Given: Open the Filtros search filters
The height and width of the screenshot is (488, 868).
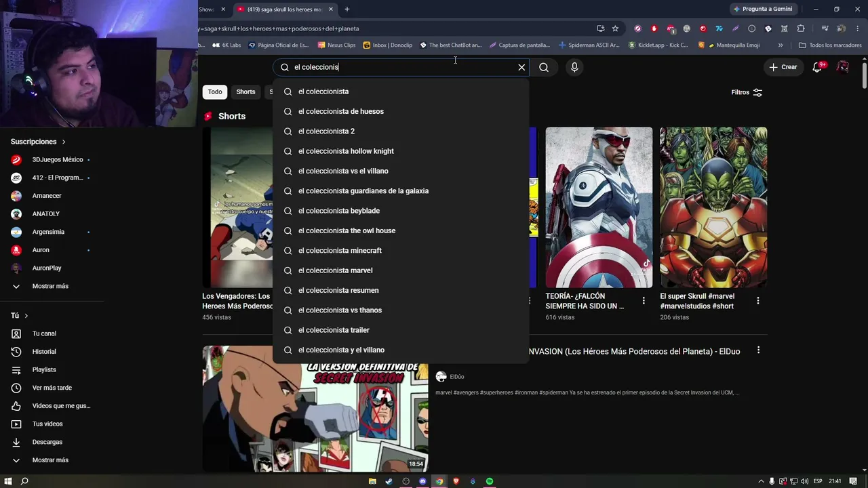Looking at the screenshot, I should (747, 92).
